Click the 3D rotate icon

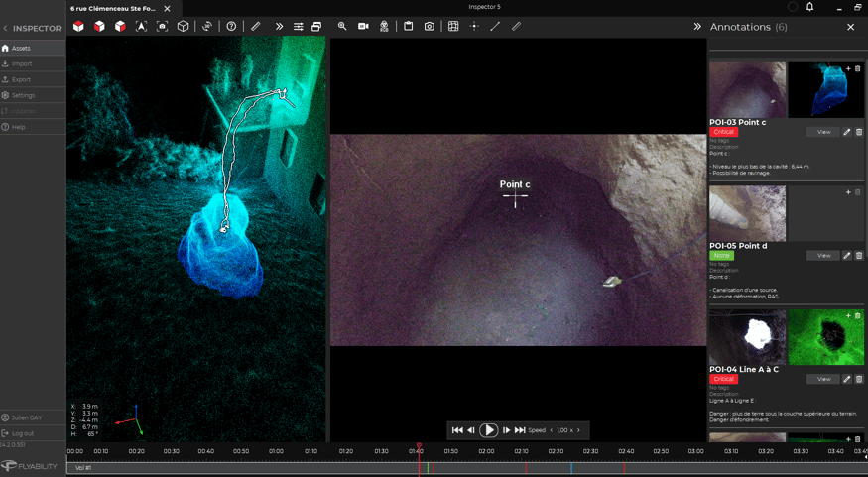(x=207, y=26)
